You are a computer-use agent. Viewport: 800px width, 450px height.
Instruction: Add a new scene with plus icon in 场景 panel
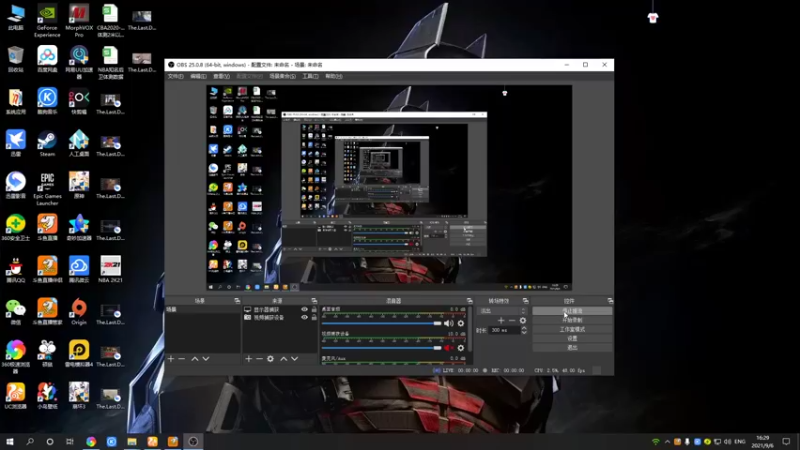(171, 359)
